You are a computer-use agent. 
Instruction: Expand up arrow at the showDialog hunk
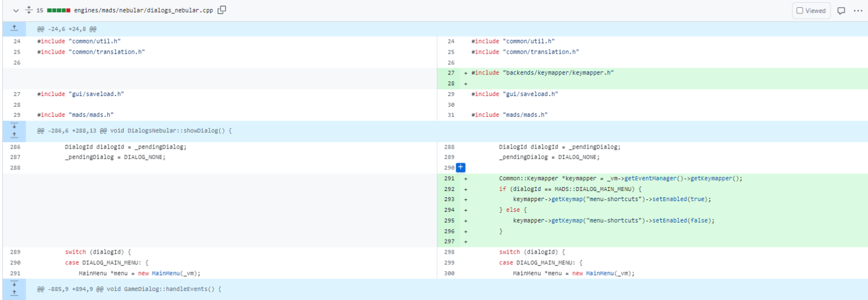14,136
